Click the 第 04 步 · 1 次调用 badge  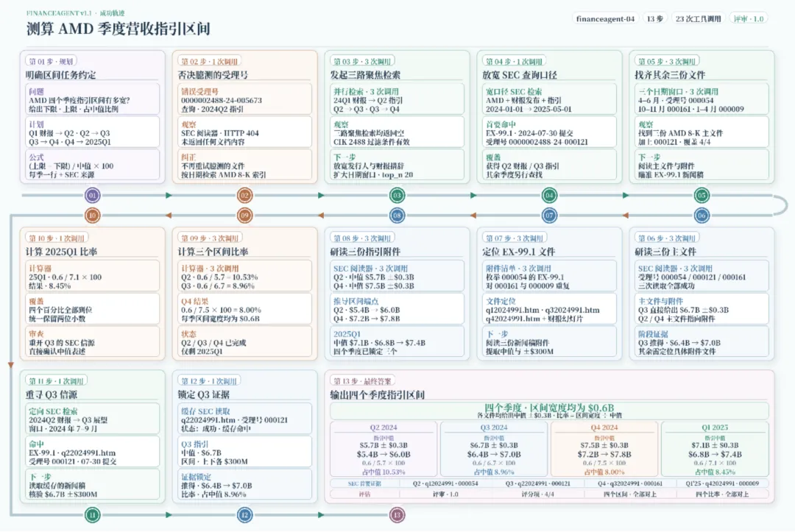514,61
